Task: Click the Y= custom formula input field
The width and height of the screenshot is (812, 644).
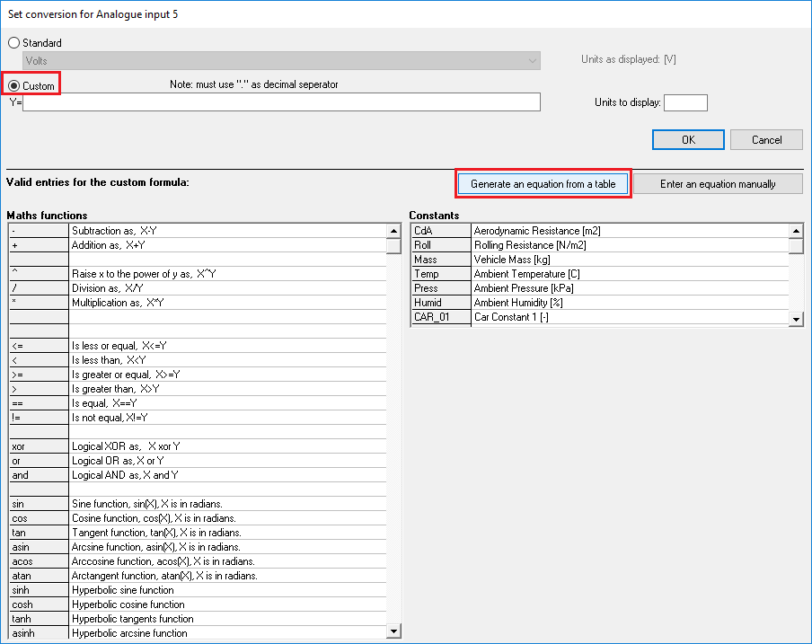Action: (282, 102)
